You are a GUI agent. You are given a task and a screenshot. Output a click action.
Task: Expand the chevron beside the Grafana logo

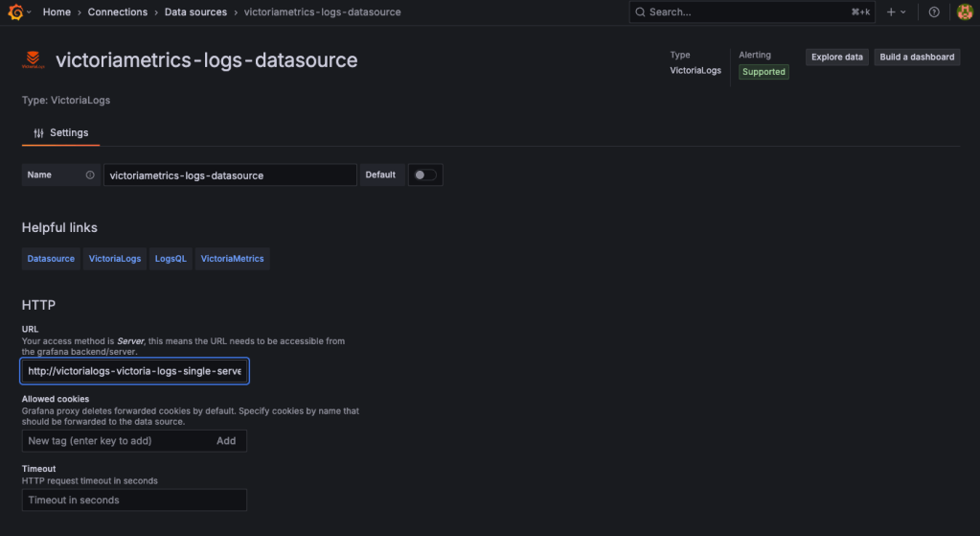click(x=29, y=12)
